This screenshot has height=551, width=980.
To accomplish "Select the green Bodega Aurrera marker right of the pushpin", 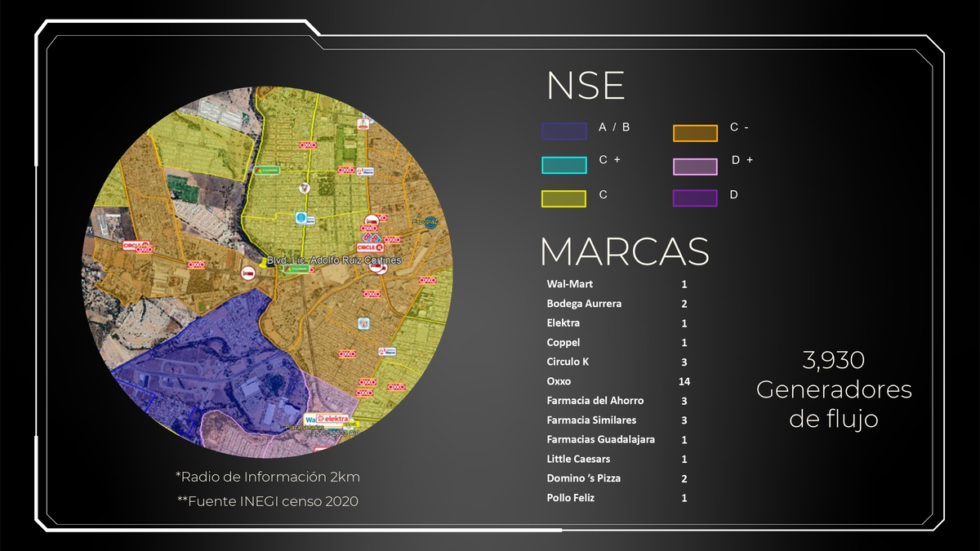I will pyautogui.click(x=292, y=268).
